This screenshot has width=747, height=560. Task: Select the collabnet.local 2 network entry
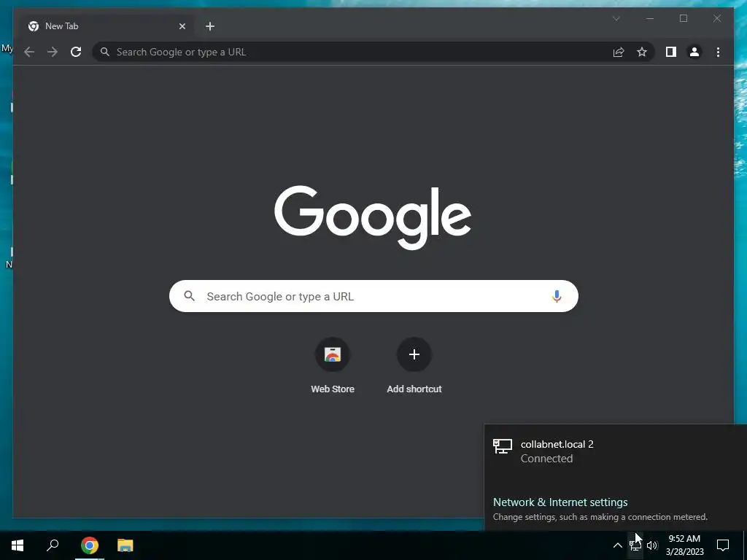coord(616,451)
